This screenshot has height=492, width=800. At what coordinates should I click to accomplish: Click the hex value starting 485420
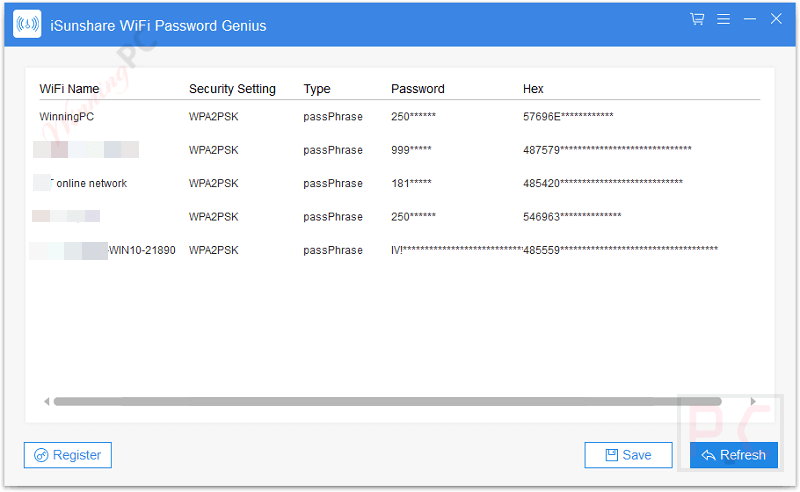click(603, 183)
